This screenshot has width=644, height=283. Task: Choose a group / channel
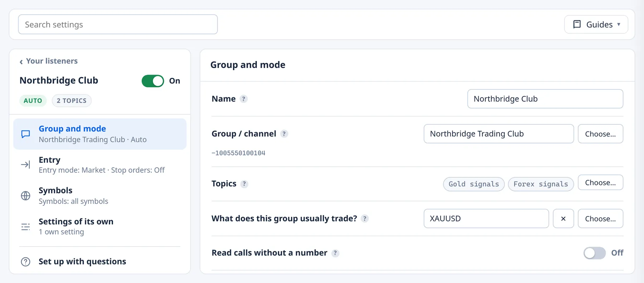pos(600,134)
